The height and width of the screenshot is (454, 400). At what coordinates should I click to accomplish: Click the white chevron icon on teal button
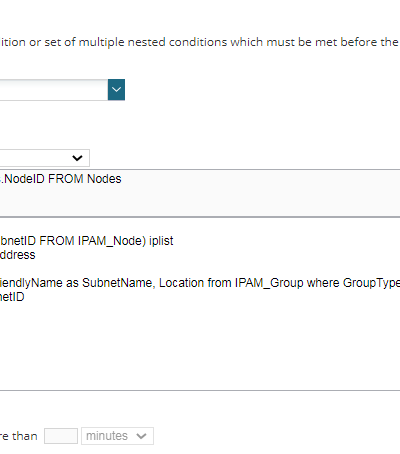tap(116, 89)
